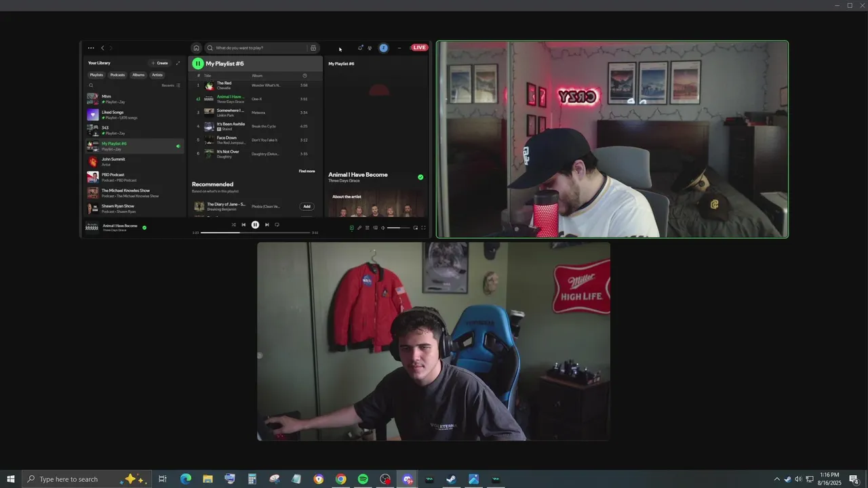Click Find more below the track list
The height and width of the screenshot is (488, 868).
307,171
